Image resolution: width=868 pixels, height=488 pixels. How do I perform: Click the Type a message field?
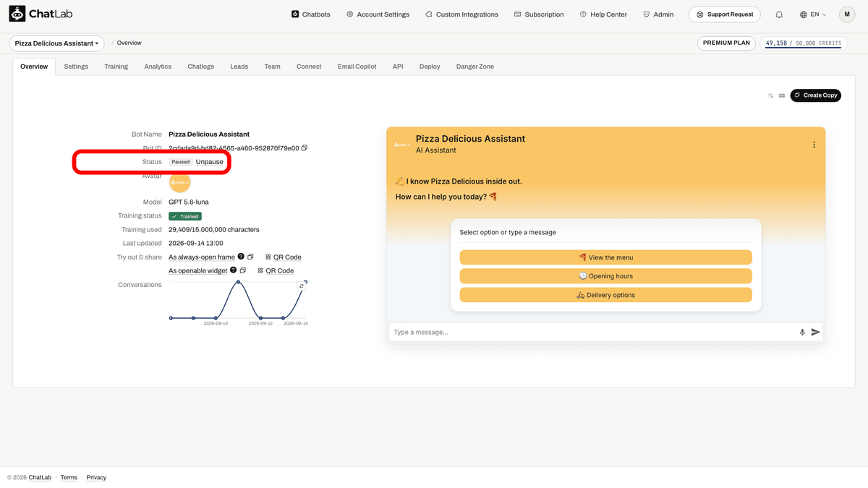[x=593, y=333]
